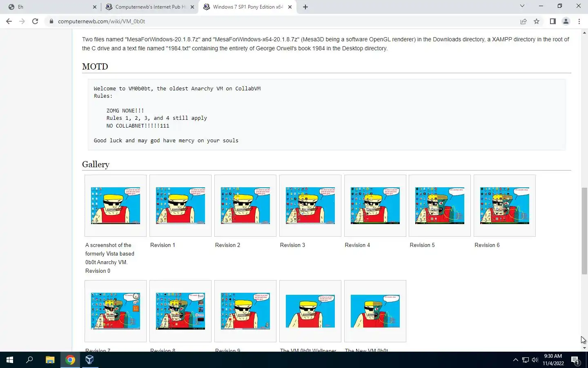Select Windows 7 SP1 Pony Edition tab
The width and height of the screenshot is (588, 368).
[x=247, y=7]
